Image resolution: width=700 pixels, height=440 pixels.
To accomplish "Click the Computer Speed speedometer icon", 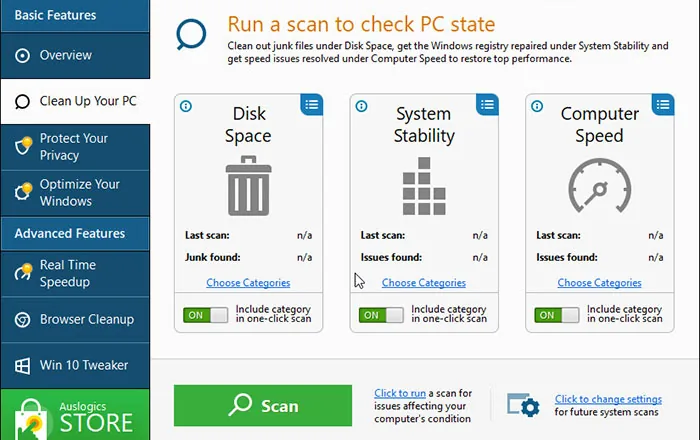I will click(600, 186).
